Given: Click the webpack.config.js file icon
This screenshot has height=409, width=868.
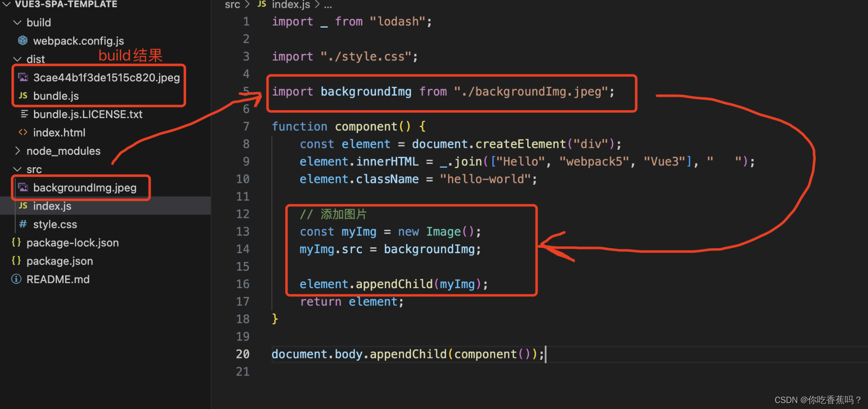Looking at the screenshot, I should [x=23, y=40].
